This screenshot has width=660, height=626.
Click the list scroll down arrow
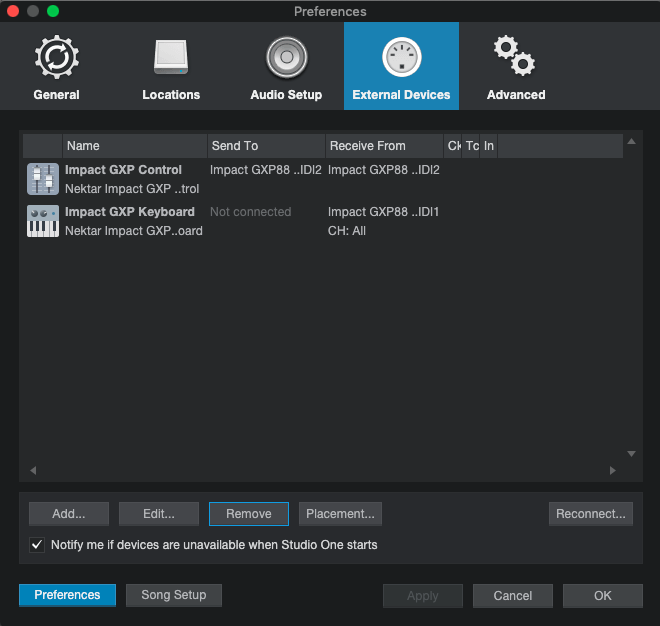(x=631, y=453)
